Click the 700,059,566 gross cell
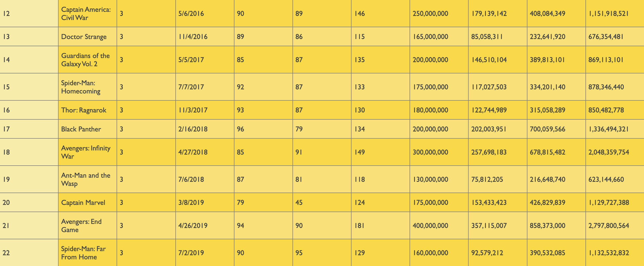This screenshot has width=644, height=266. [x=556, y=129]
